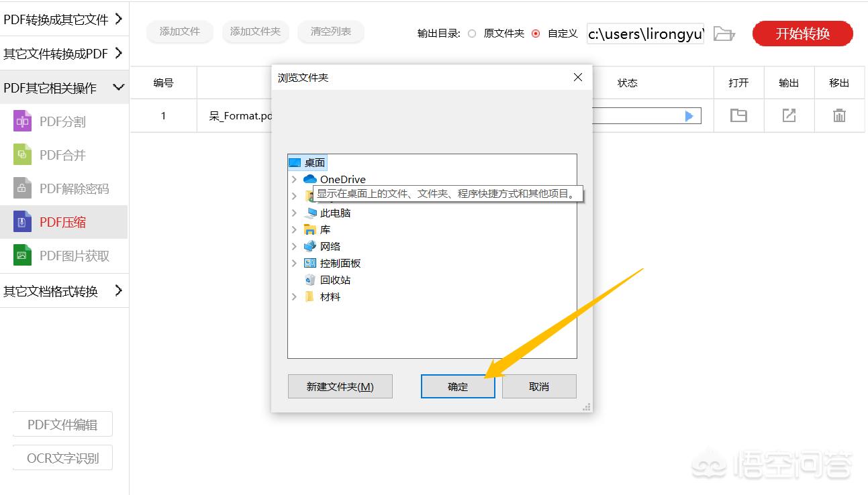The height and width of the screenshot is (495, 868).
Task: Click the blue play arrow in the status column
Action: pos(689,115)
